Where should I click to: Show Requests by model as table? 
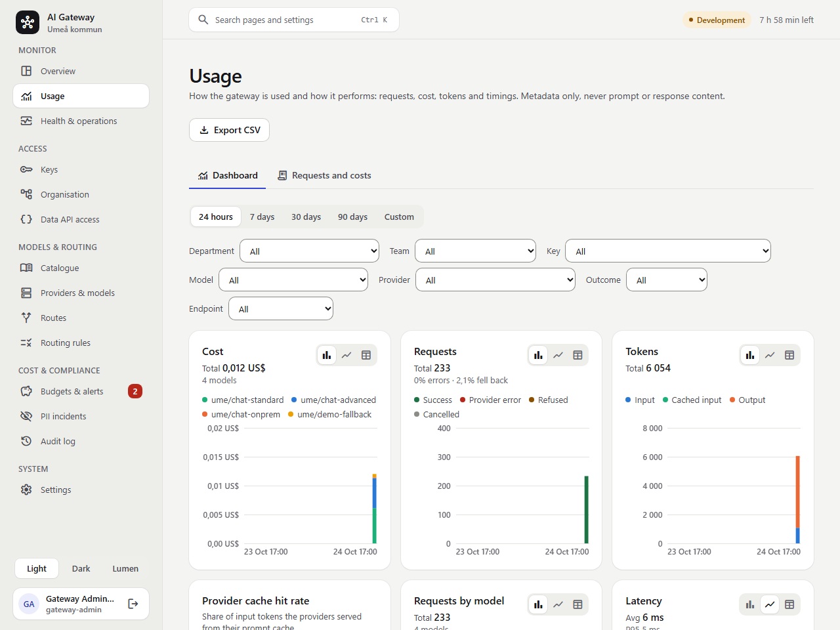pos(577,604)
